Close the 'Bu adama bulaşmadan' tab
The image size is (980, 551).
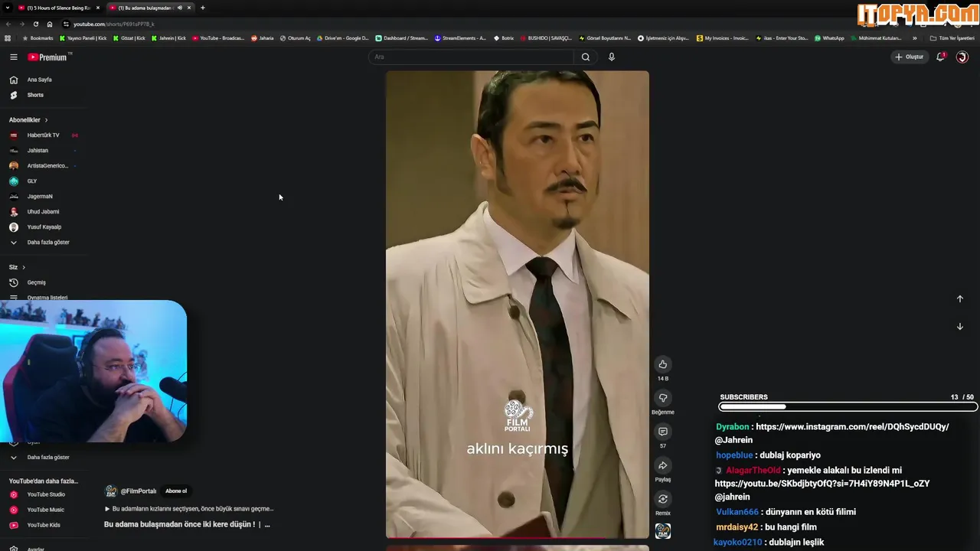(189, 8)
